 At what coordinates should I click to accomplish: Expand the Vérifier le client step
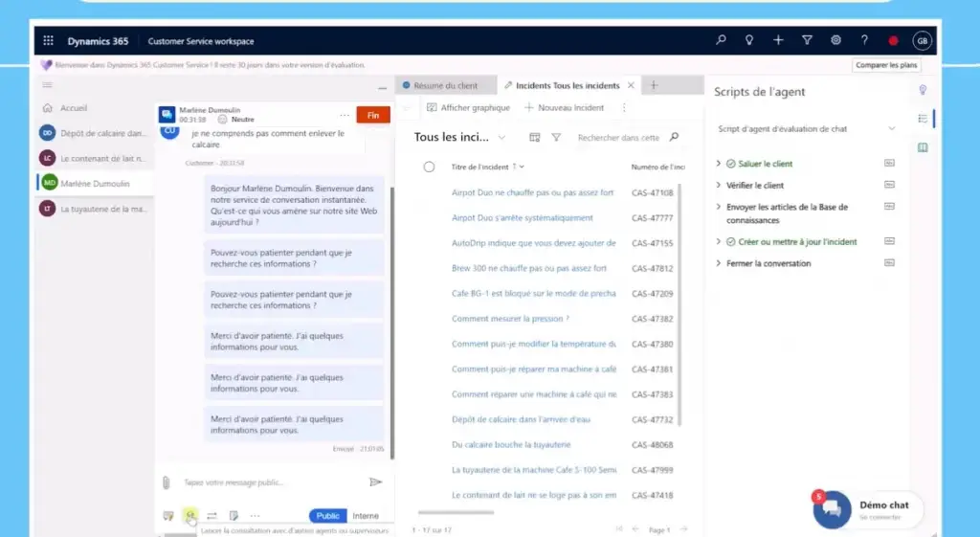(x=718, y=185)
